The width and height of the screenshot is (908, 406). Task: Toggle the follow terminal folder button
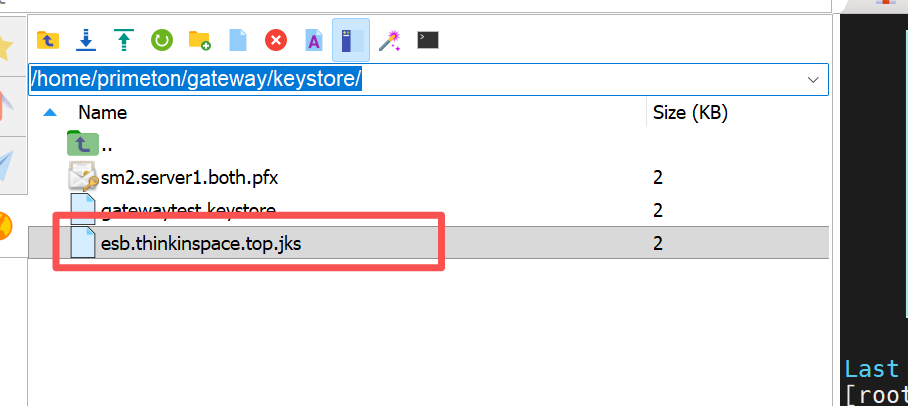[x=350, y=40]
